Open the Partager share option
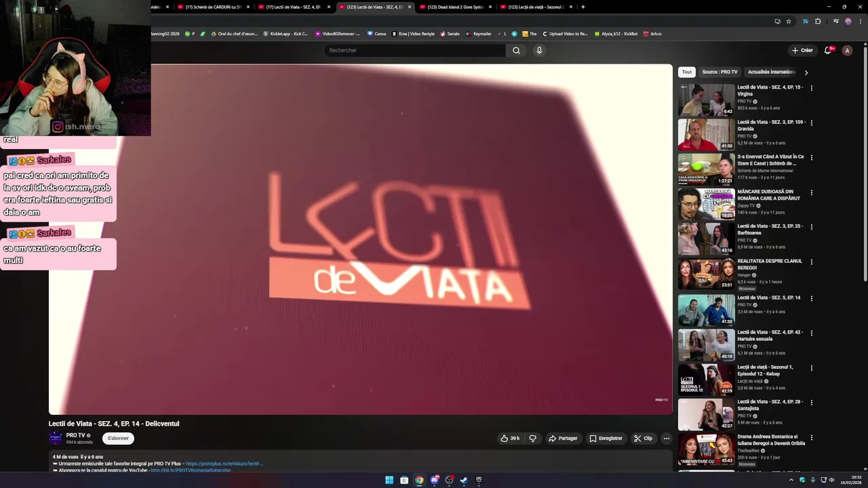The image size is (868, 488). 563,439
